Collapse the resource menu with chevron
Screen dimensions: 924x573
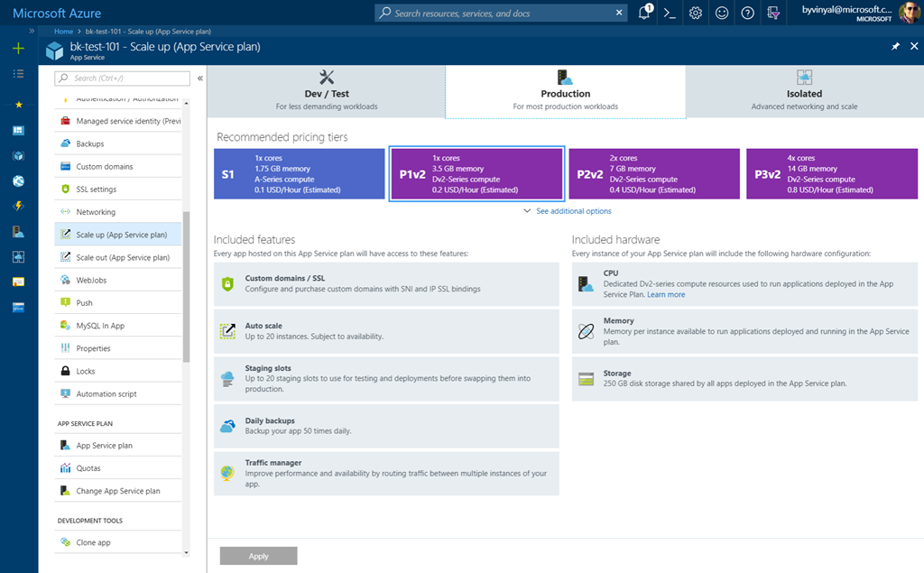point(199,79)
